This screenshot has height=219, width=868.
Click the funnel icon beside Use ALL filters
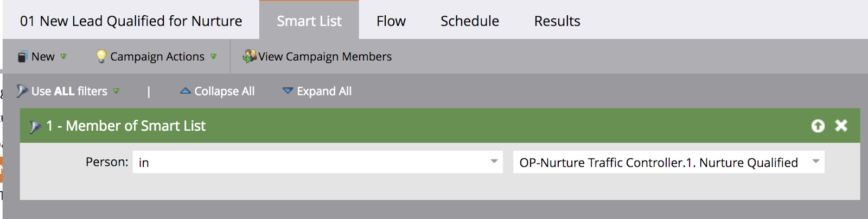click(x=22, y=91)
